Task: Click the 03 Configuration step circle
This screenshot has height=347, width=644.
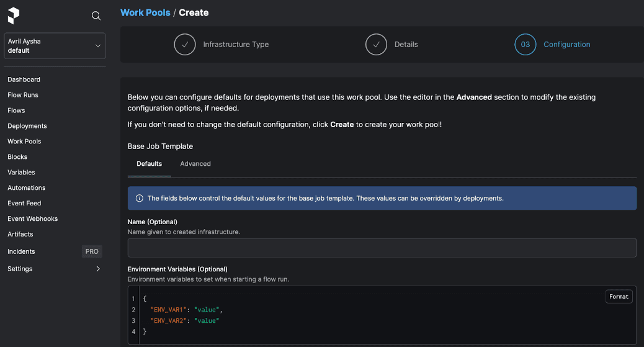Action: 525,45
